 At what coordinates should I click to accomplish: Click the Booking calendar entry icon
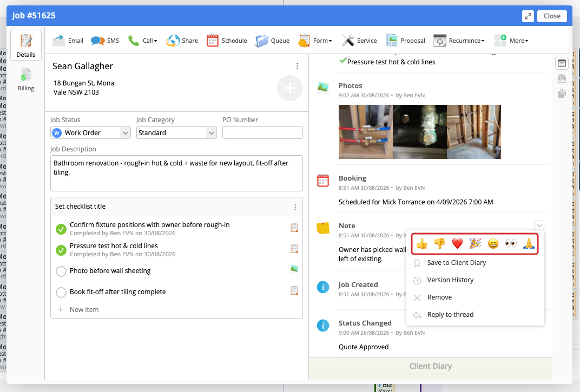tap(323, 181)
